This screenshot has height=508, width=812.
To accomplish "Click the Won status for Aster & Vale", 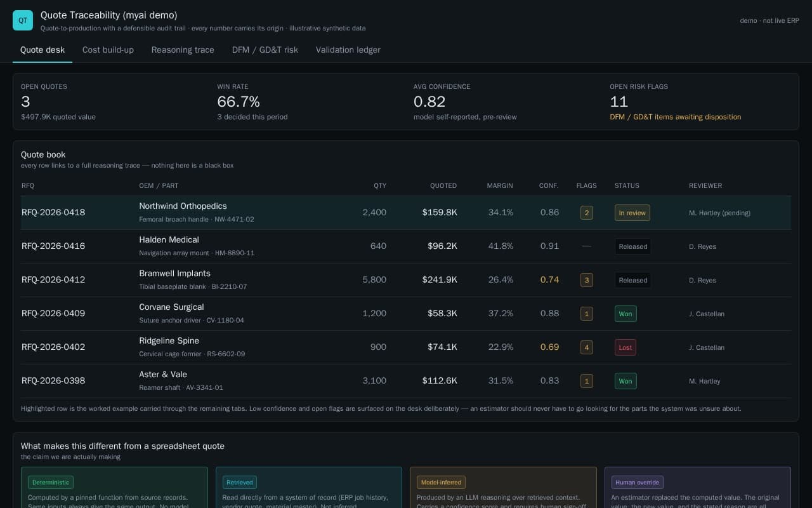I will pos(625,381).
